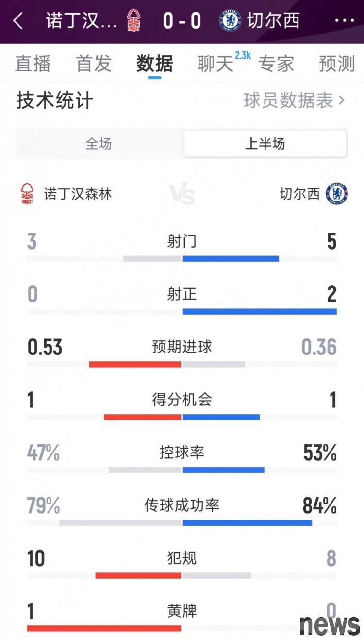Screen dimensions: 364x638
Task: Open the 球员数据表 player stats table
Action: (294, 101)
